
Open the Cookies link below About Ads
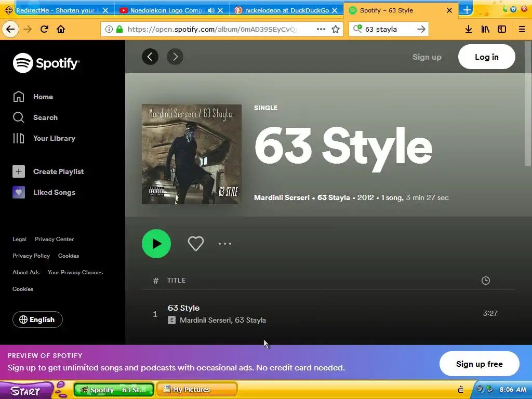[23, 289]
